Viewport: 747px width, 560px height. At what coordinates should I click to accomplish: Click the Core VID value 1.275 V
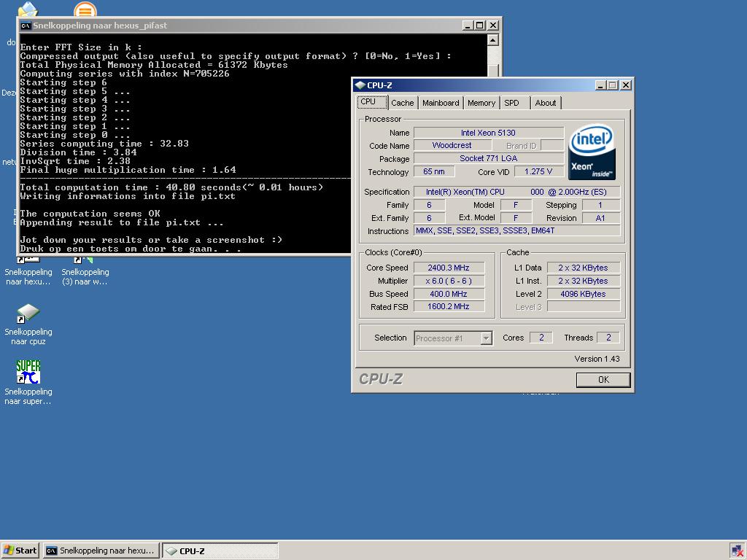539,171
